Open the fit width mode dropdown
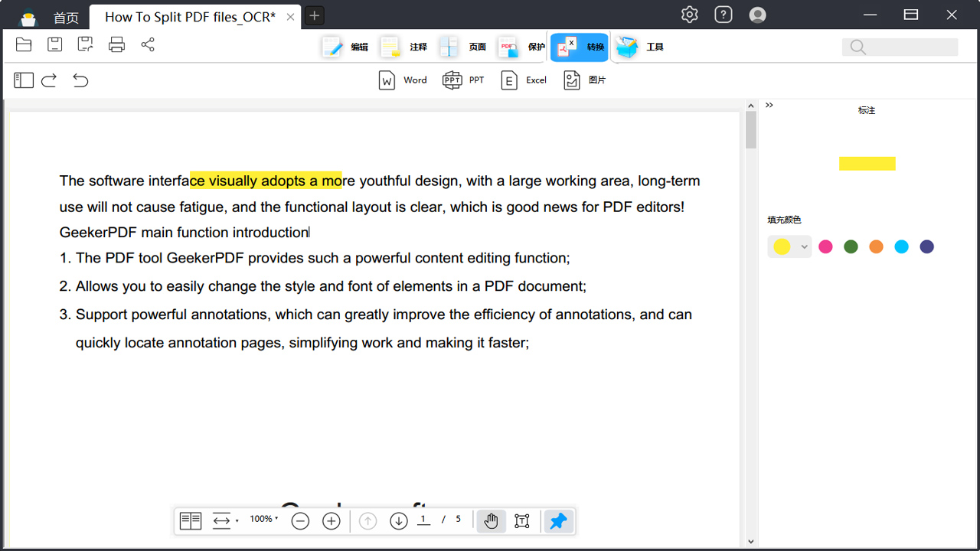 tap(225, 521)
